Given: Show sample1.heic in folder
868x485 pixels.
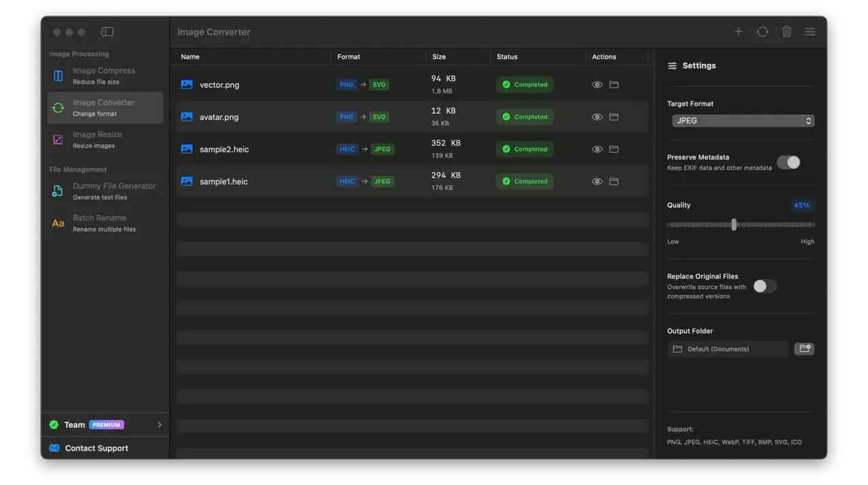Looking at the screenshot, I should coord(614,181).
